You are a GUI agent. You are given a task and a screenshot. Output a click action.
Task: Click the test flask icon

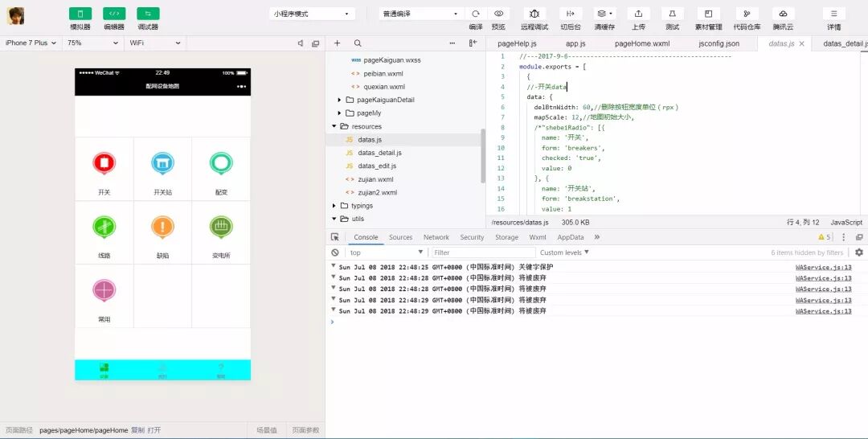672,14
